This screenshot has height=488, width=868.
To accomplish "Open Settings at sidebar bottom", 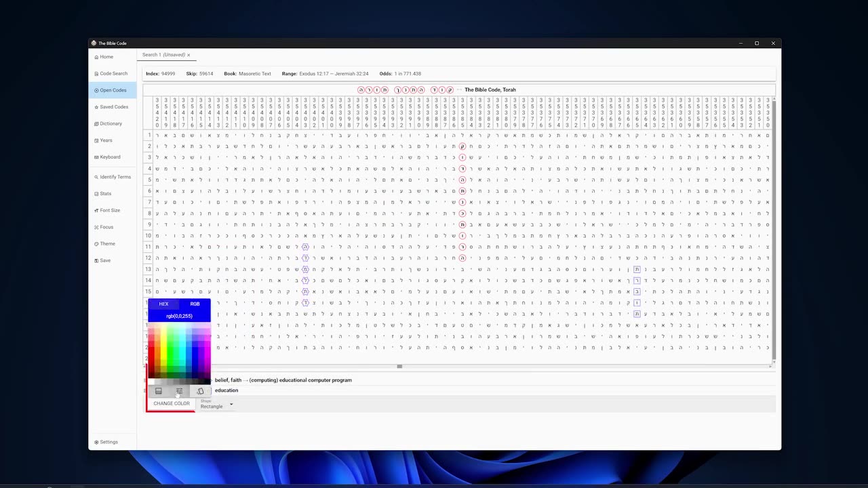I will [x=113, y=442].
